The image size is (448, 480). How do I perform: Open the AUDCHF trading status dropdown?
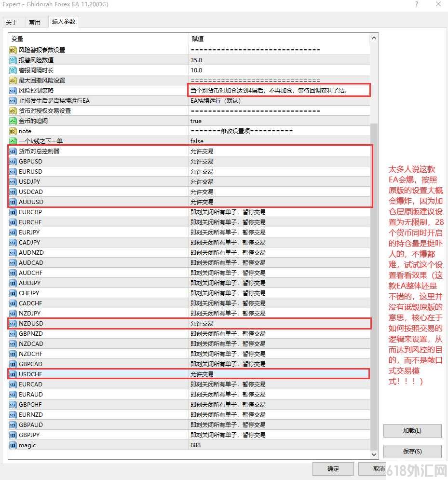pyautogui.click(x=279, y=273)
